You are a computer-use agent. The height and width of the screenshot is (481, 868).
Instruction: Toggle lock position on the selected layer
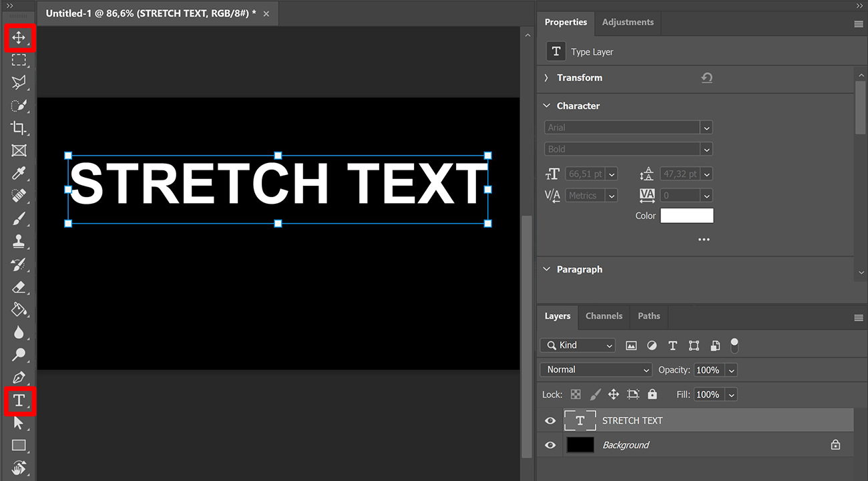pos(613,394)
